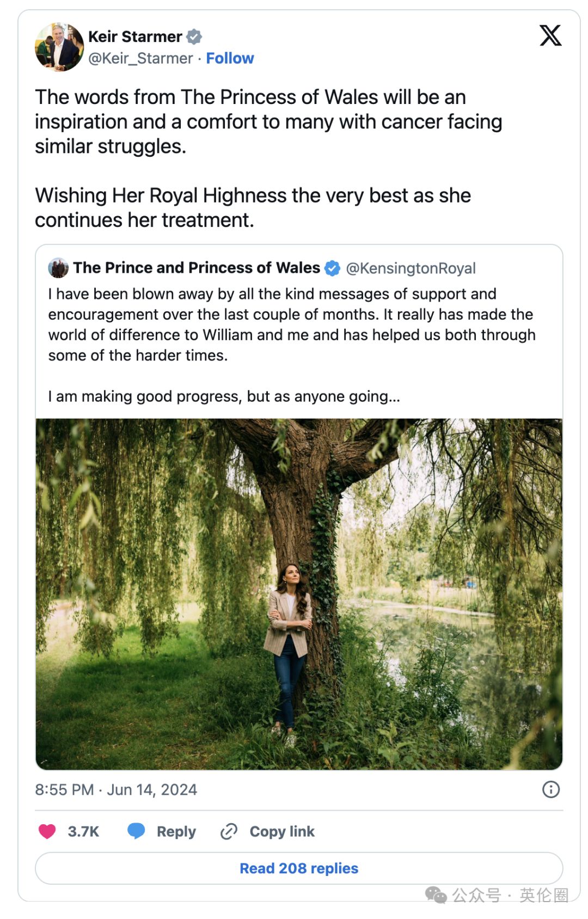Image resolution: width=588 pixels, height=919 pixels.
Task: Like the tweet with the heart icon
Action: click(47, 831)
